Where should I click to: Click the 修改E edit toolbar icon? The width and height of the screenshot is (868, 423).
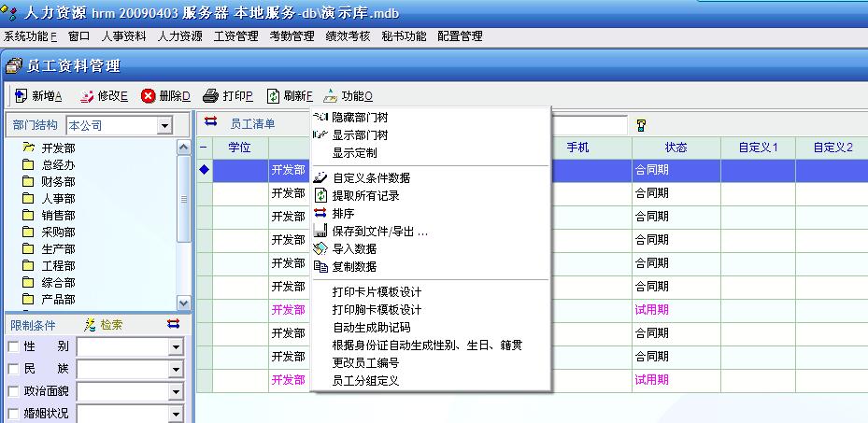pyautogui.click(x=87, y=96)
